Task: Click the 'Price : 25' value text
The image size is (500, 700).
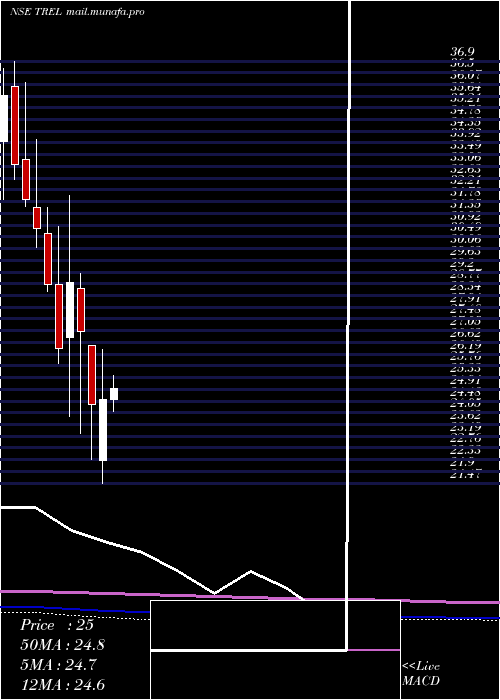Action: click(x=57, y=625)
